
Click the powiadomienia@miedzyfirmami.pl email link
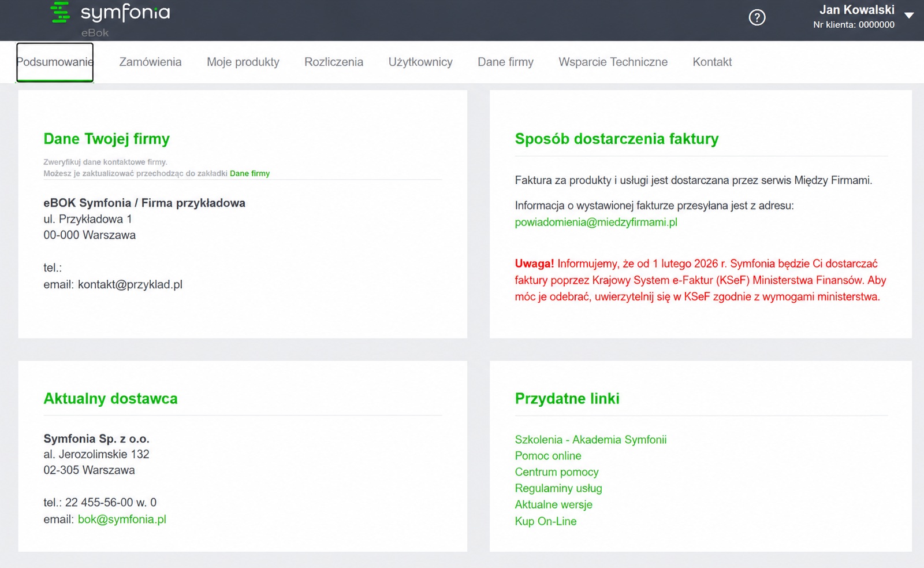pyautogui.click(x=596, y=222)
